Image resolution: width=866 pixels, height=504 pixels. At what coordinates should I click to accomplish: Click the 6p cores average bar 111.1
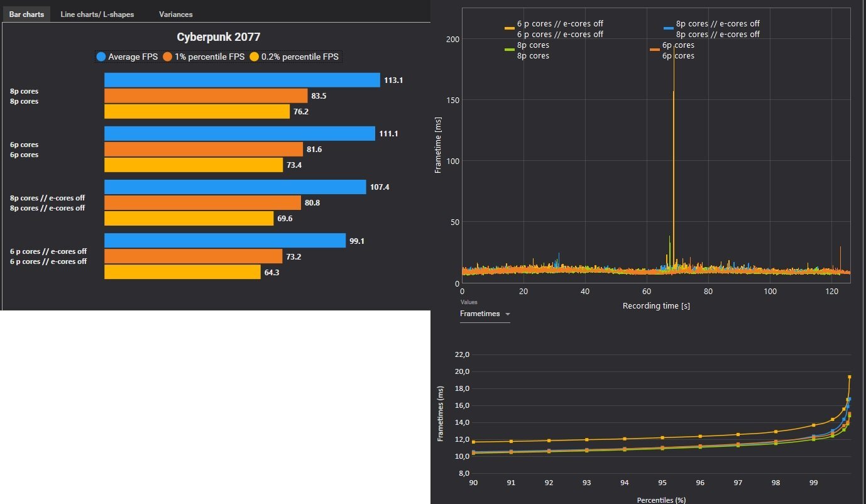pyautogui.click(x=239, y=133)
